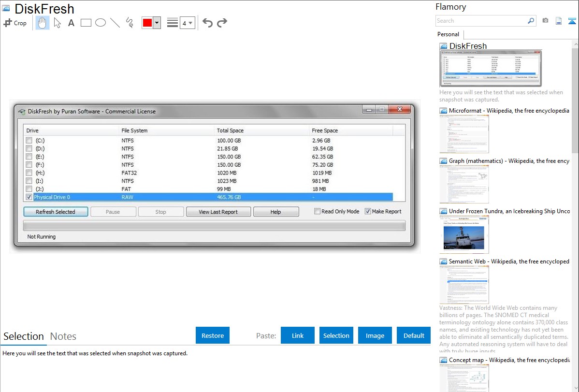Open the color picker dropdown arrow
Viewport: 579px width, 392px height.
point(157,23)
